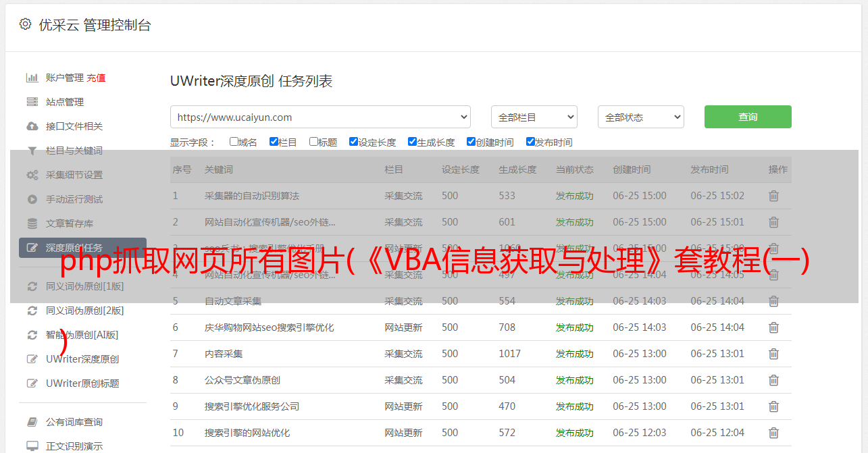Click keyword 搜索引擎优化服务公司
This screenshot has width=868, height=453.
(252, 406)
